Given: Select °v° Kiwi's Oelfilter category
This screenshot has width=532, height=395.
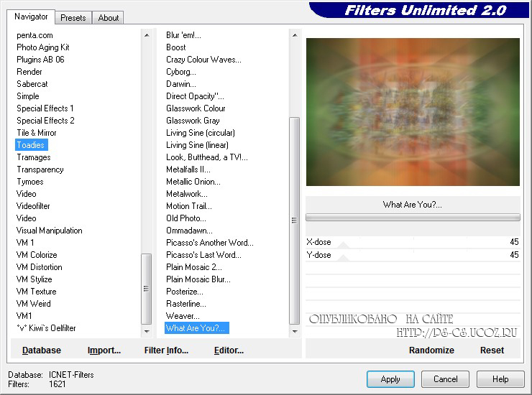Looking at the screenshot, I should [46, 328].
